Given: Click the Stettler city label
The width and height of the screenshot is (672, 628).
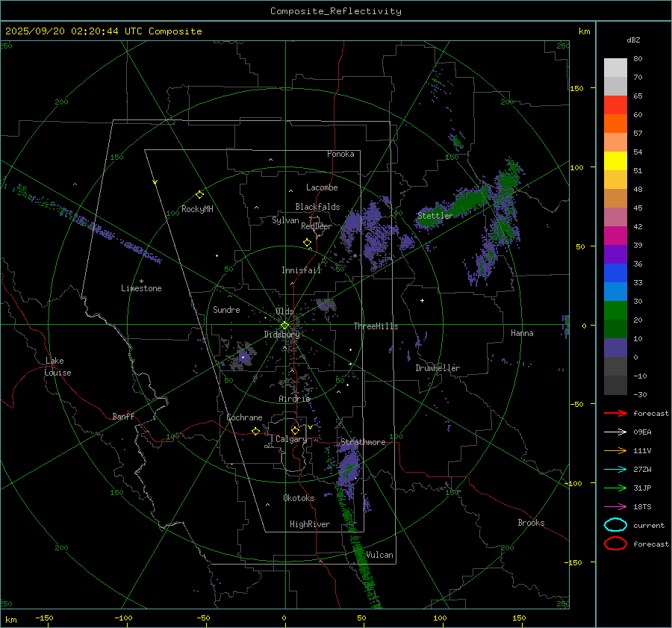Looking at the screenshot, I should point(435,216).
